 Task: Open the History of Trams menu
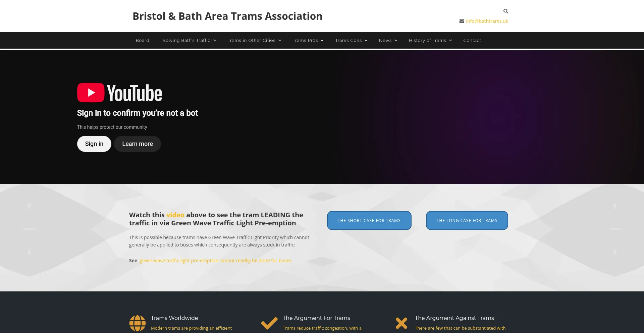pos(427,41)
